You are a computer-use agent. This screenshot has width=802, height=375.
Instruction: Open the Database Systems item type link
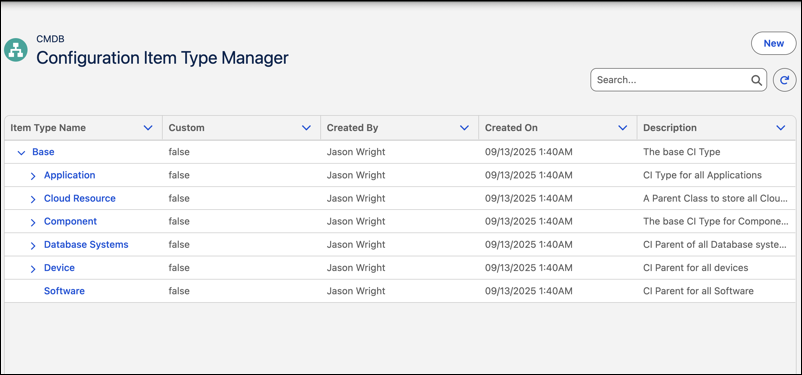click(x=86, y=245)
